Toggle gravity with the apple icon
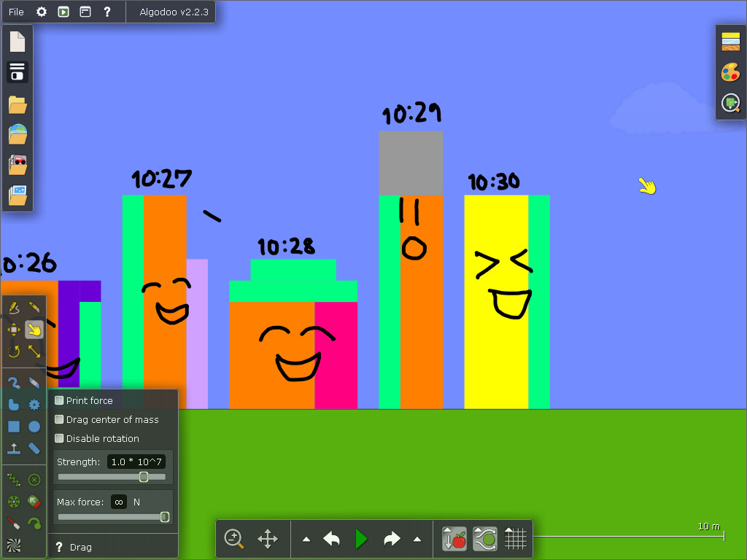The width and height of the screenshot is (747, 560). (454, 540)
